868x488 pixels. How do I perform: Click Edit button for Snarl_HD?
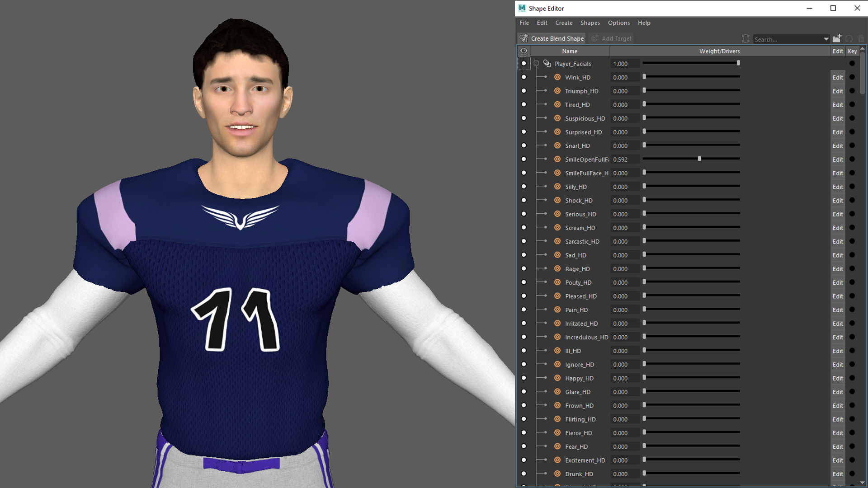pos(837,146)
